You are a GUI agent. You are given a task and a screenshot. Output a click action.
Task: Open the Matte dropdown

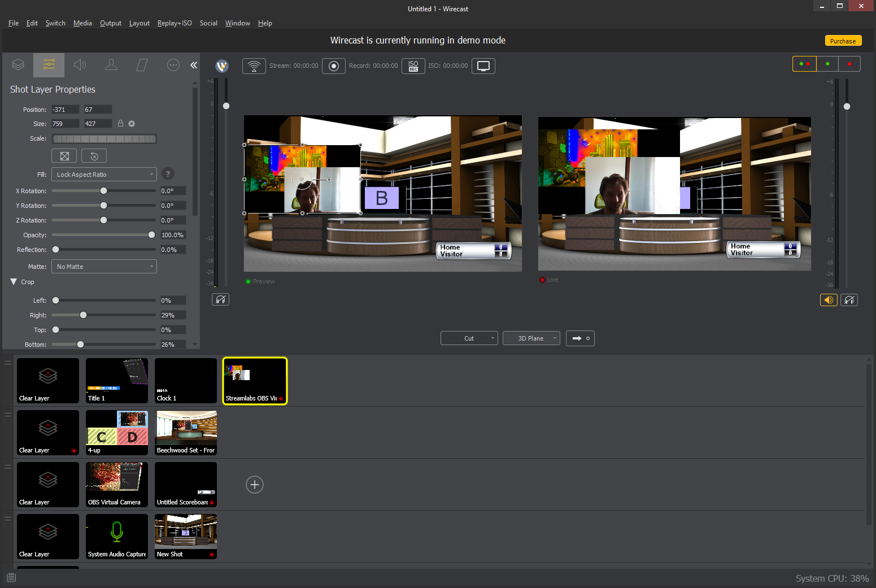(x=104, y=267)
